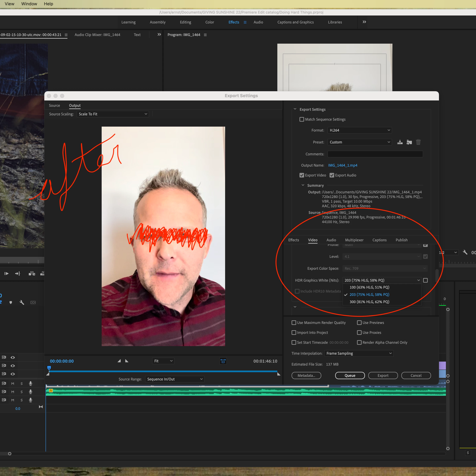The image size is (476, 476).
Task: Open the Window menu
Action: pos(29,4)
